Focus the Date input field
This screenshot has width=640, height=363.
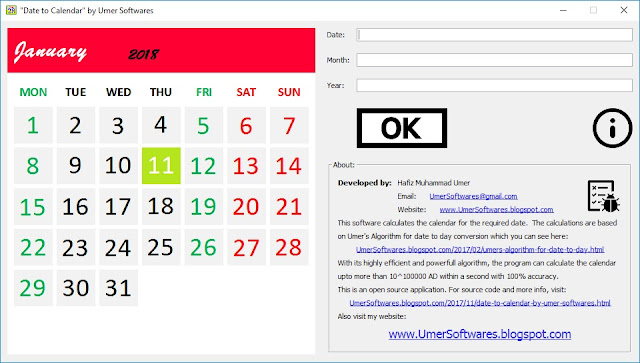point(494,35)
